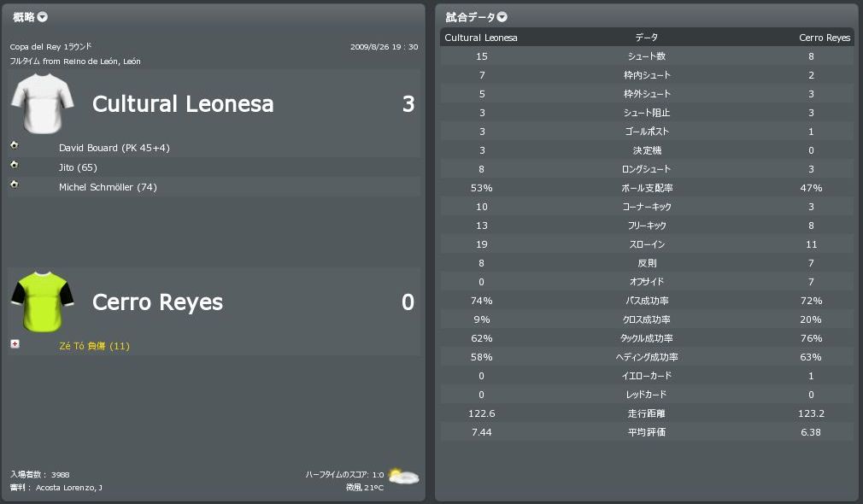The height and width of the screenshot is (504, 863).
Task: Click the goal ball icon beside David Bouard
Action: coord(14,145)
